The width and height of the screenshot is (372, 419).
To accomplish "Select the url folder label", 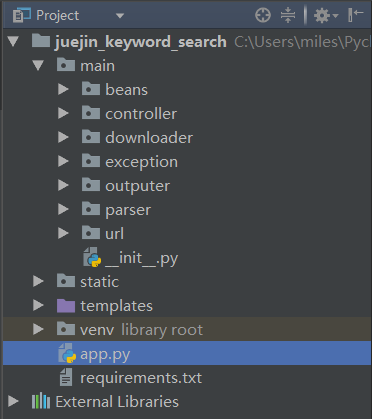I will coord(114,233).
